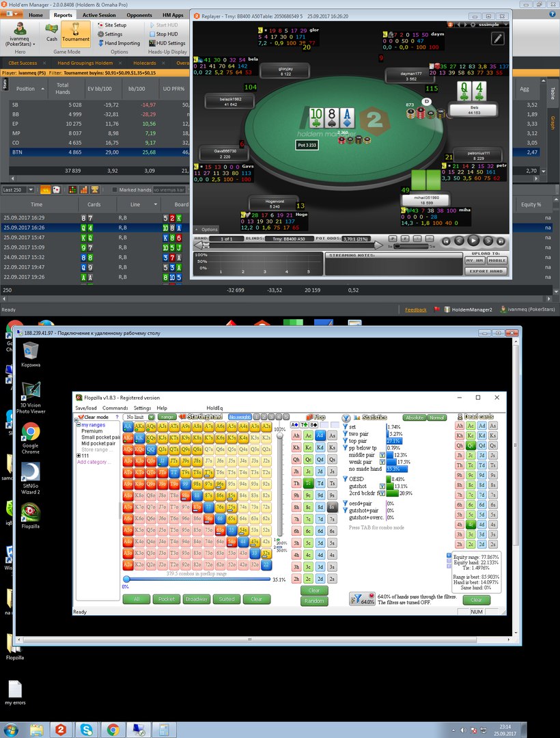Viewport: 560px width, 738px height.
Task: Open Flopzilla's Save/load menu
Action: click(x=86, y=408)
